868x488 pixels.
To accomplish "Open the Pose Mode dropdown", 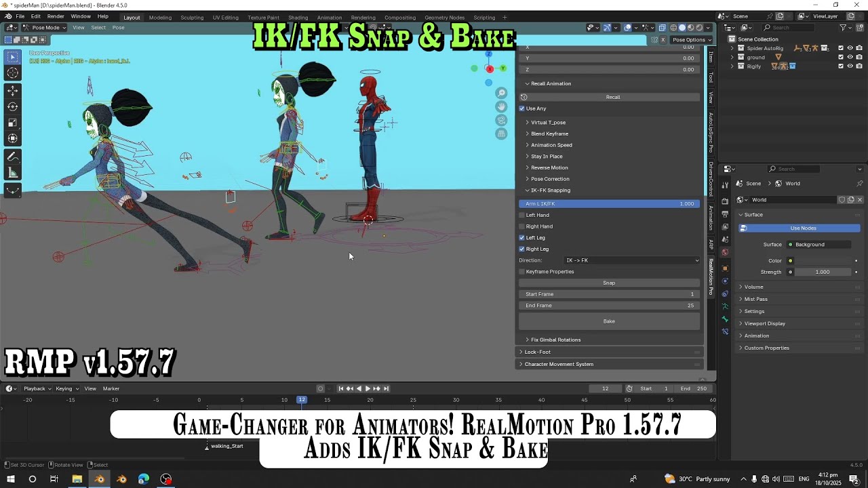I will tap(45, 28).
